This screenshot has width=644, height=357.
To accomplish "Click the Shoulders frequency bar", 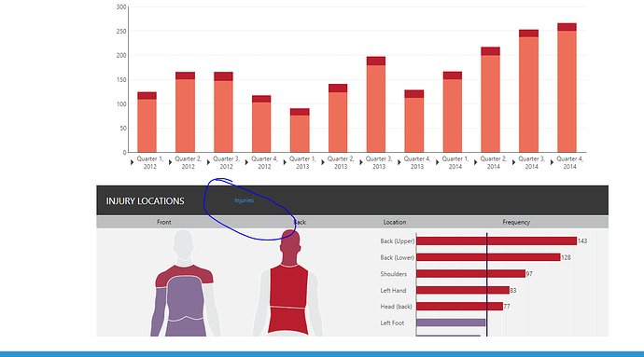I will 470,274.
